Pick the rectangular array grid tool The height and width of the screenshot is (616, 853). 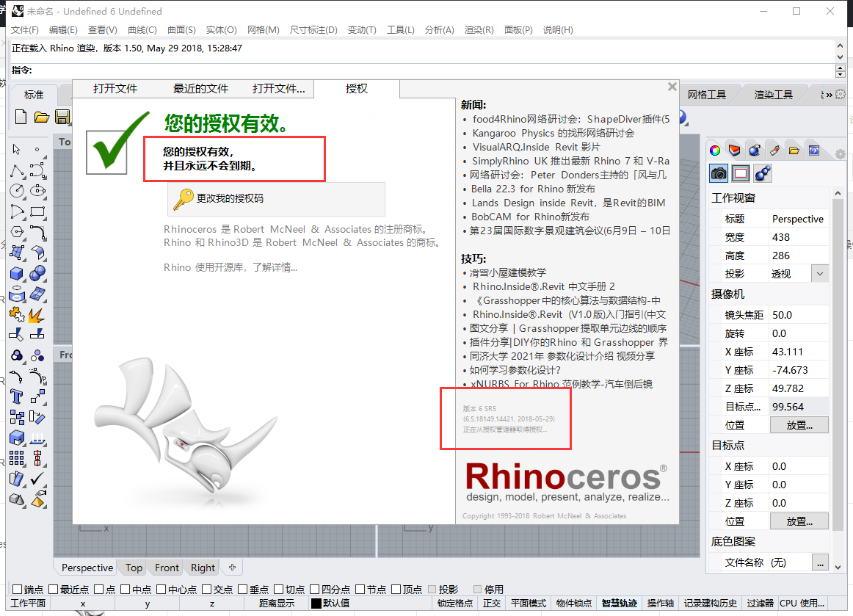(x=17, y=458)
